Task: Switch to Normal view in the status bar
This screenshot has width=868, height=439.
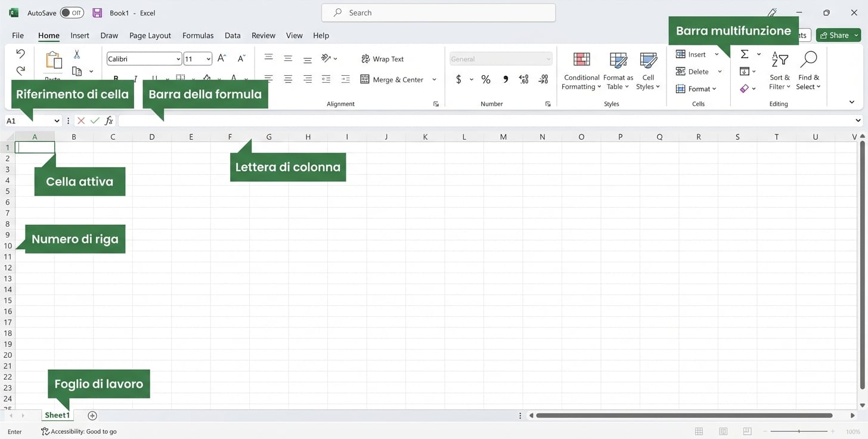Action: (x=699, y=431)
